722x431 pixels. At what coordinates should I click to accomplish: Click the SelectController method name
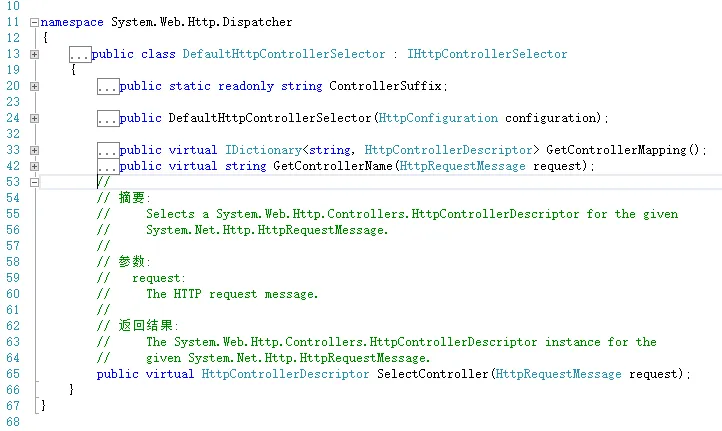click(x=432, y=374)
